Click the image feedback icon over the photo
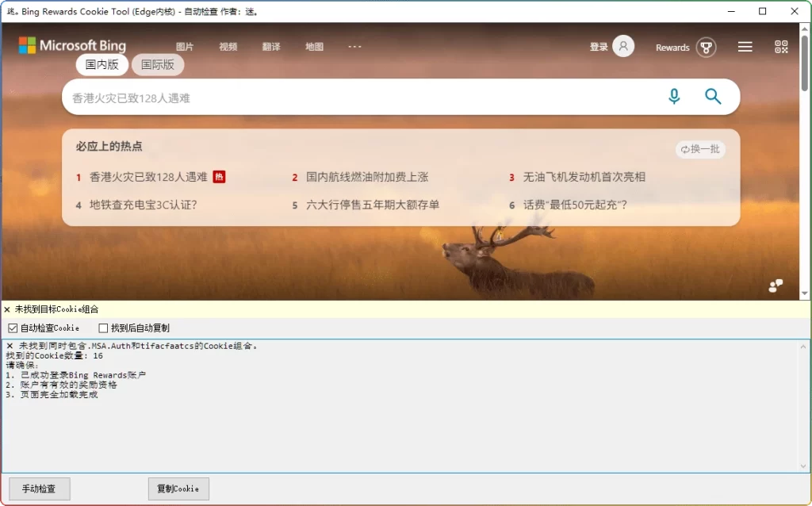 tap(775, 286)
